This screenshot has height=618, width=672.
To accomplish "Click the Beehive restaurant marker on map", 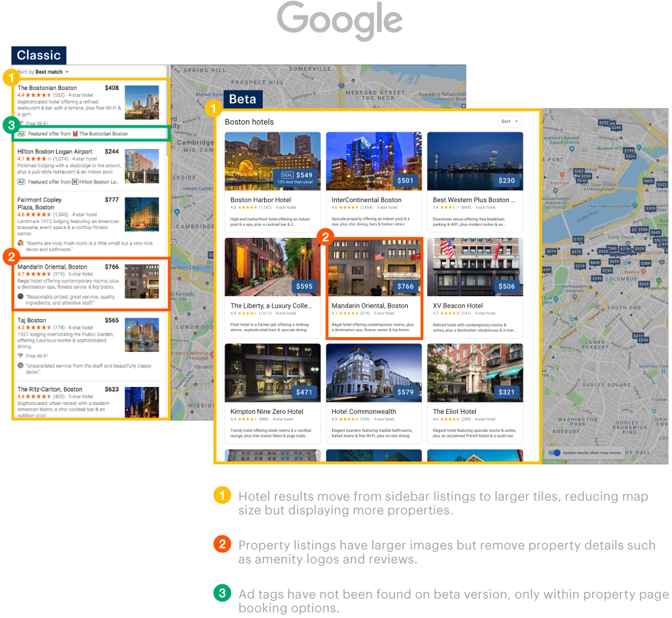I will (644, 271).
